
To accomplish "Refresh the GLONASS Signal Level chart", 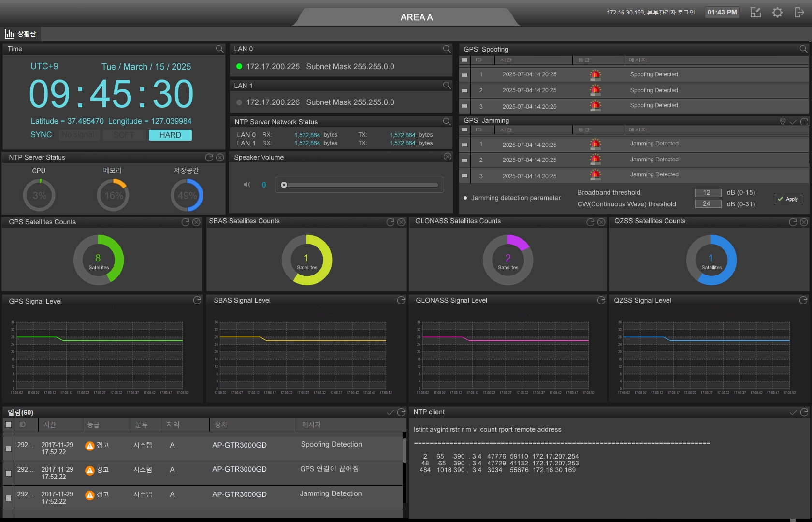I will tap(601, 300).
